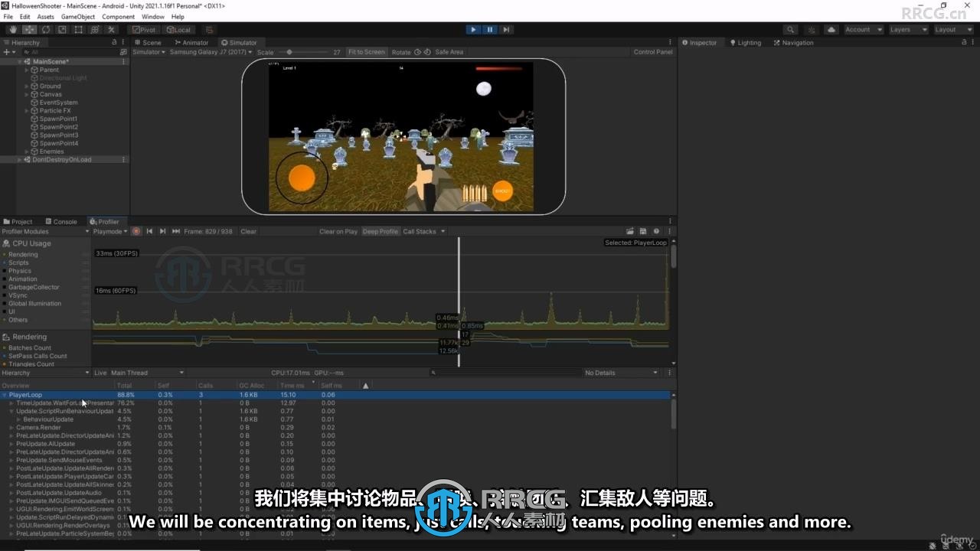This screenshot has width=980, height=551.
Task: Open the Main Thread dropdown
Action: point(148,373)
